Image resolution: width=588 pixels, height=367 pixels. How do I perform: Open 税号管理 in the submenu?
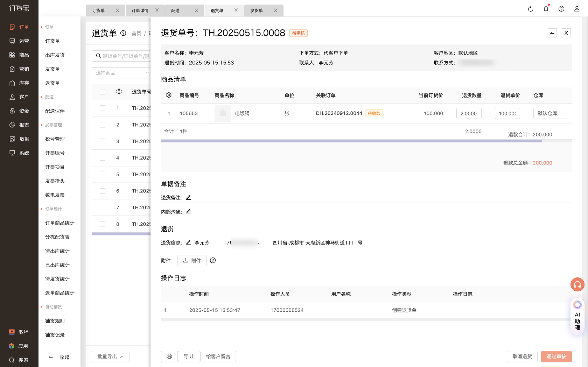click(x=55, y=139)
